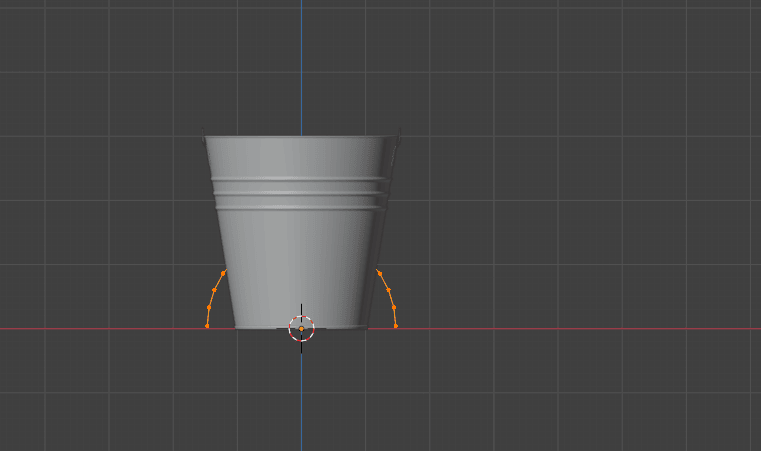The width and height of the screenshot is (761, 451).
Task: Click the vertical Z axis line above bucket
Action: tap(301, 60)
